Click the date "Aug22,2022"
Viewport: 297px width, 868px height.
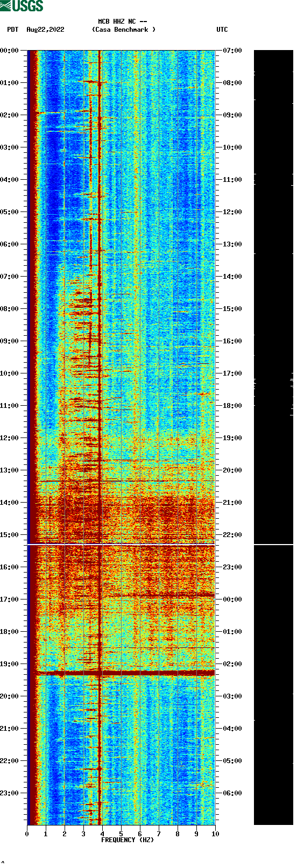[45, 30]
